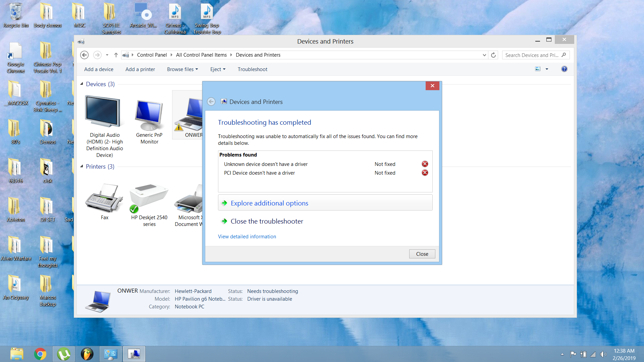Open the Recycle Bin on desktop

pyautogui.click(x=15, y=15)
